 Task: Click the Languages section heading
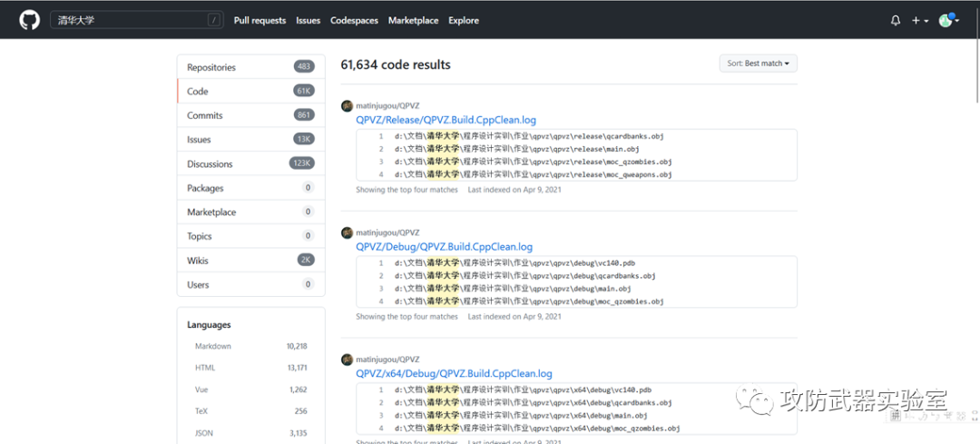point(209,324)
